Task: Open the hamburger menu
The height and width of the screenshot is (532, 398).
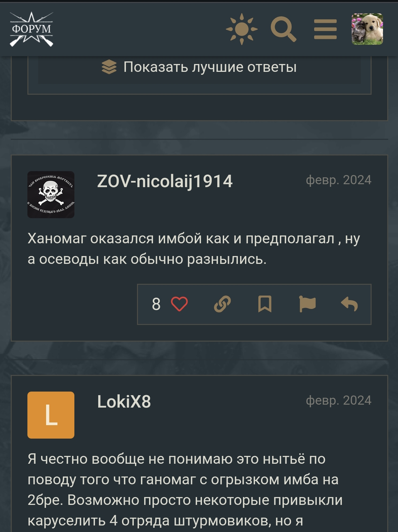Action: 325,29
